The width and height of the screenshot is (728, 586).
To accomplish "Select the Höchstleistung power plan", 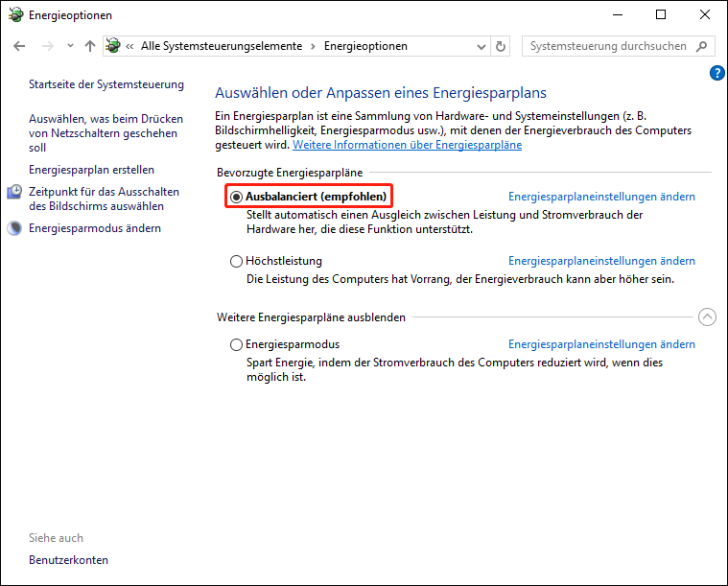I will [236, 262].
